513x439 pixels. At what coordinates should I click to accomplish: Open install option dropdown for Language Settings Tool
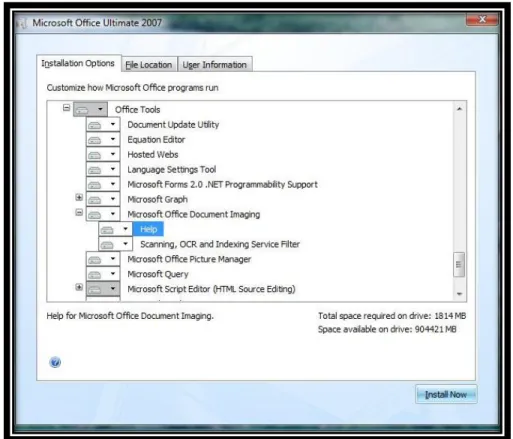(x=103, y=169)
